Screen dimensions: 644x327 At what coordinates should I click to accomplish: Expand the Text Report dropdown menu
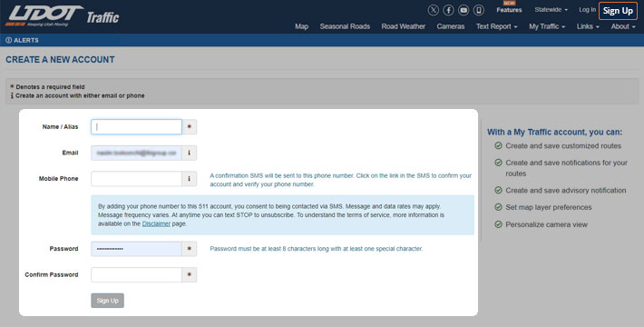(496, 26)
